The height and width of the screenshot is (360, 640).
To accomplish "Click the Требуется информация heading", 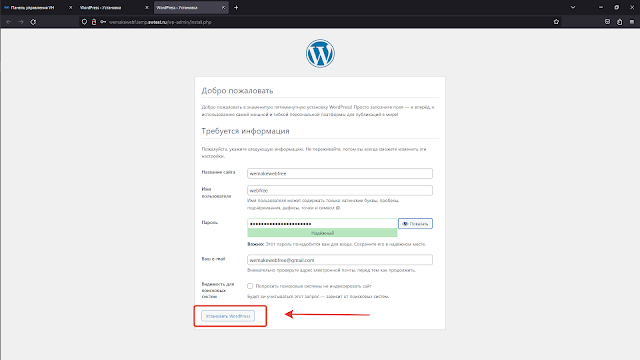I will [245, 131].
